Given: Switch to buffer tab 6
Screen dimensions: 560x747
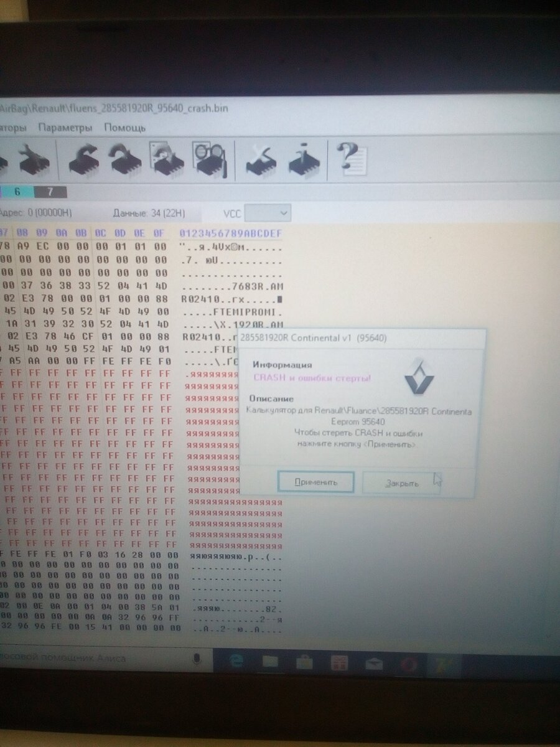Looking at the screenshot, I should coord(17,192).
